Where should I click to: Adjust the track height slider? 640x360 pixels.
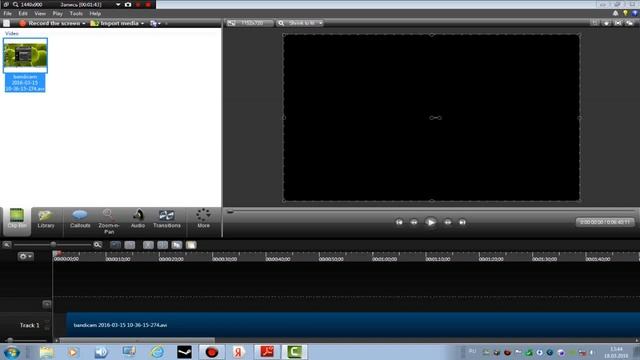pyautogui.click(x=10, y=340)
